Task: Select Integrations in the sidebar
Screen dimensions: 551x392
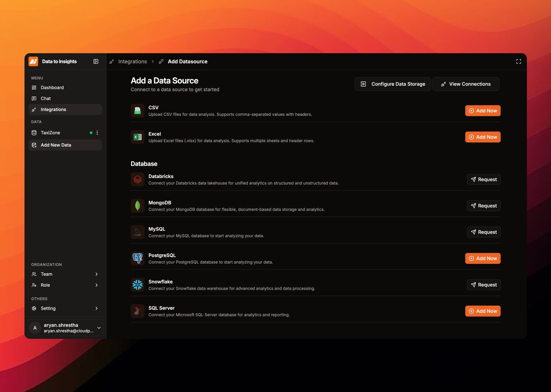Action: pyautogui.click(x=65, y=109)
